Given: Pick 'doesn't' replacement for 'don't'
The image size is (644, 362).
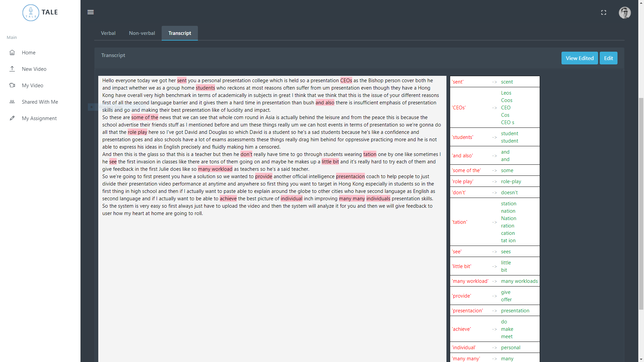Looking at the screenshot, I should click(509, 193).
